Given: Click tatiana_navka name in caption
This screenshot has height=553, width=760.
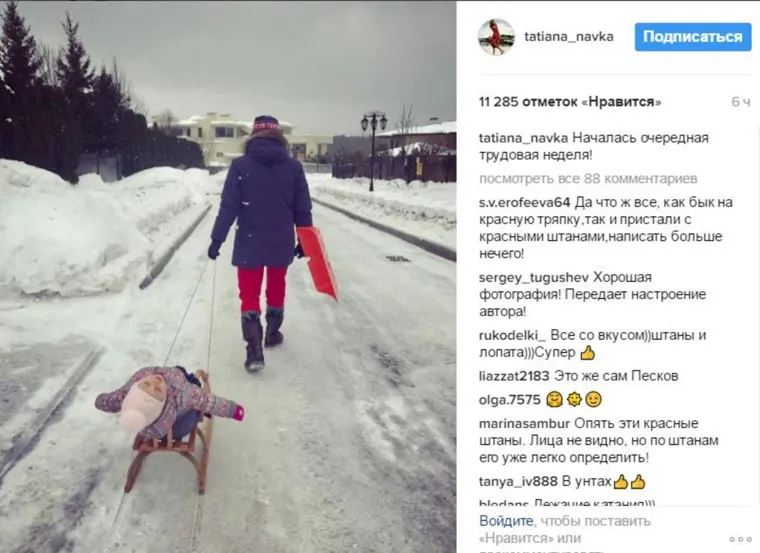Looking at the screenshot, I should point(523,138).
